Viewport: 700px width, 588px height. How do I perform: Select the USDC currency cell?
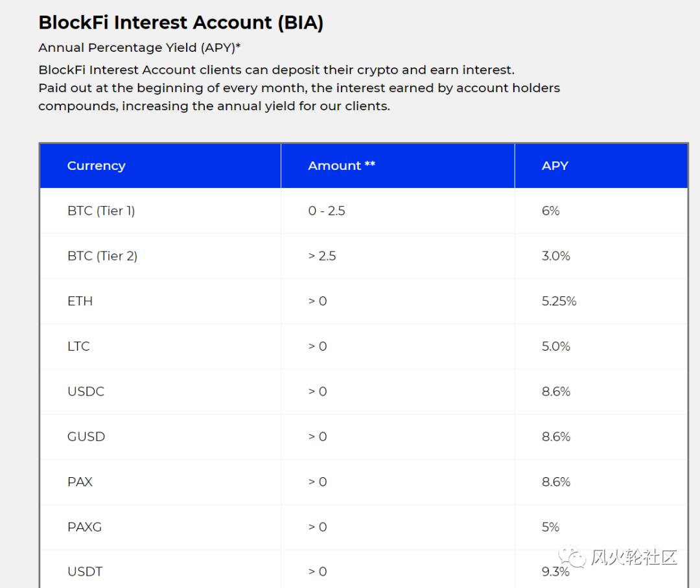click(86, 392)
